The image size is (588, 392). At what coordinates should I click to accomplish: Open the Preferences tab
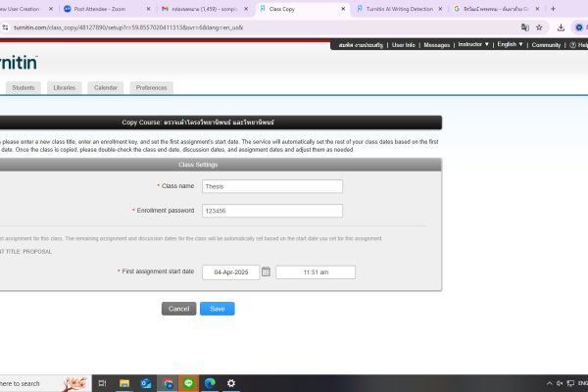click(x=151, y=88)
